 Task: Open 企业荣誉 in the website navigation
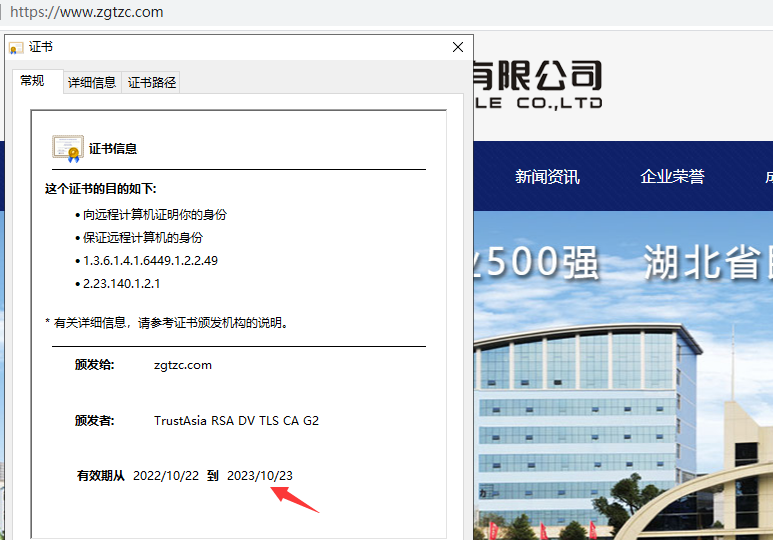pyautogui.click(x=672, y=177)
